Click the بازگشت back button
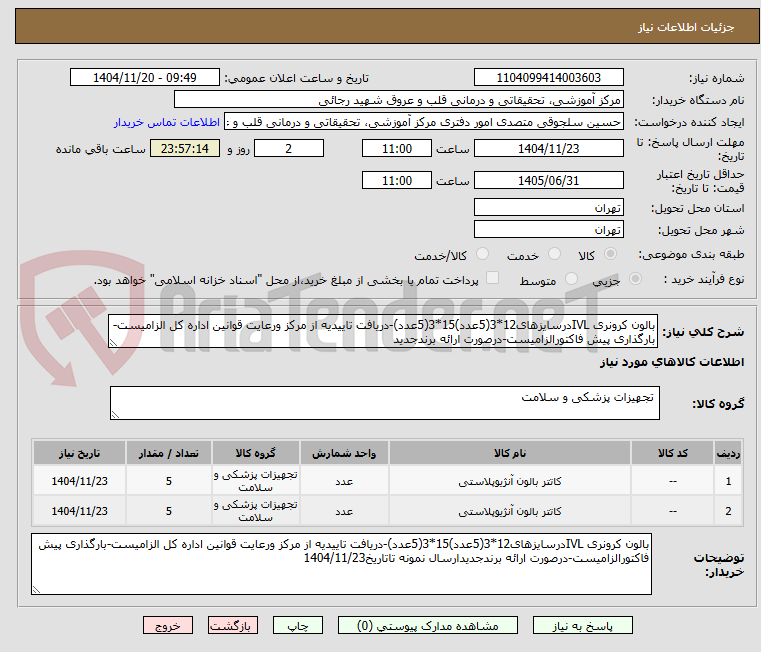 (x=232, y=625)
